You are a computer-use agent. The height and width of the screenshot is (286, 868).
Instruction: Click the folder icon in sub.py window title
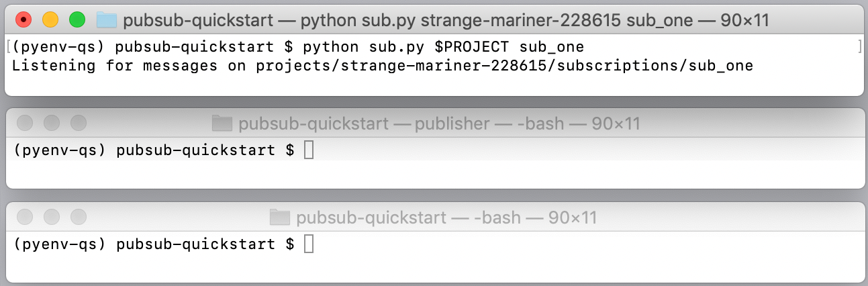(107, 20)
